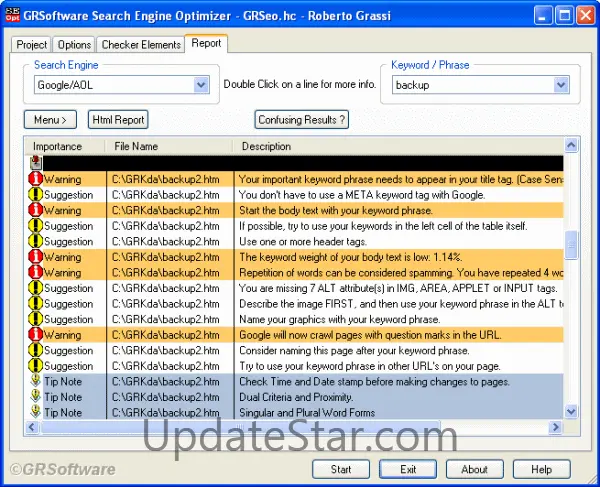Image resolution: width=600 pixels, height=487 pixels.
Task: Click the warning icon on the keyword weight 1.14% row
Action: (x=36, y=257)
